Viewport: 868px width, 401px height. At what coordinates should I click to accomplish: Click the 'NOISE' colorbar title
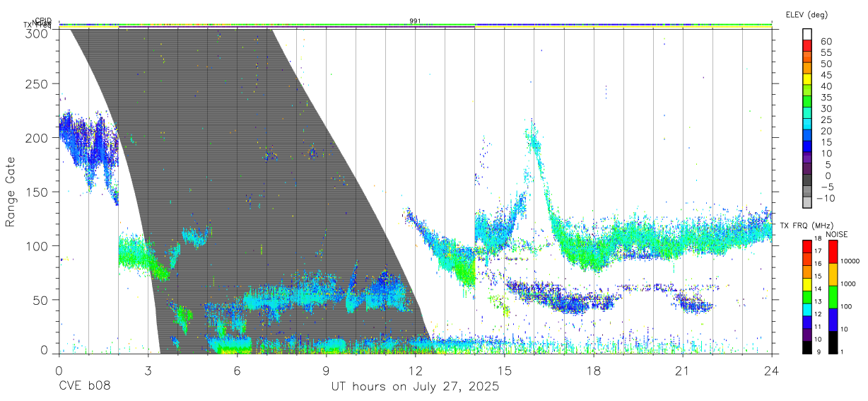tap(836, 234)
